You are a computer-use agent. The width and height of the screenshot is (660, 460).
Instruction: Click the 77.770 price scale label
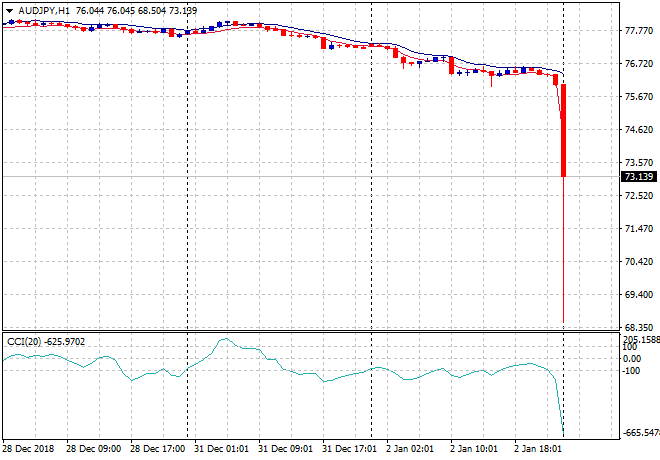pyautogui.click(x=638, y=31)
